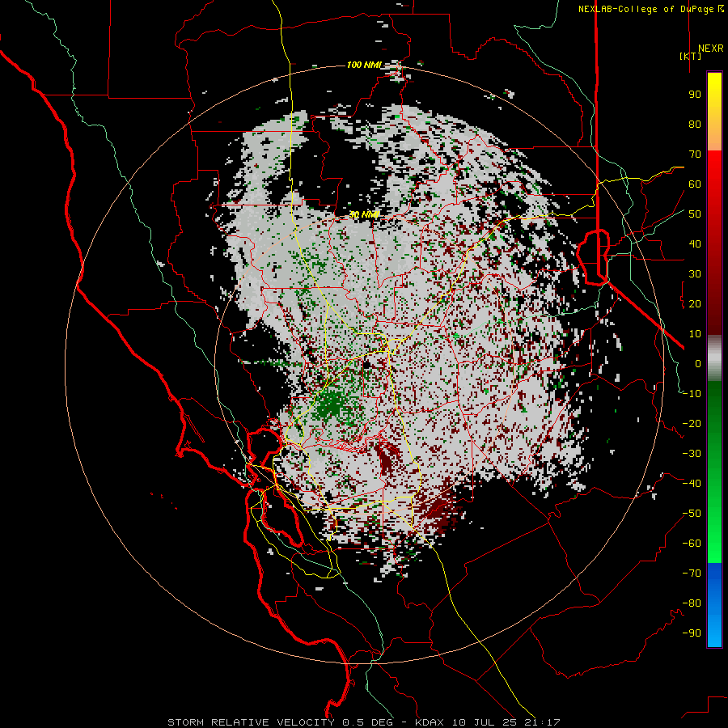Click the 90 value on the velocity legend
Viewport: 728px width, 728px height.
(x=695, y=95)
